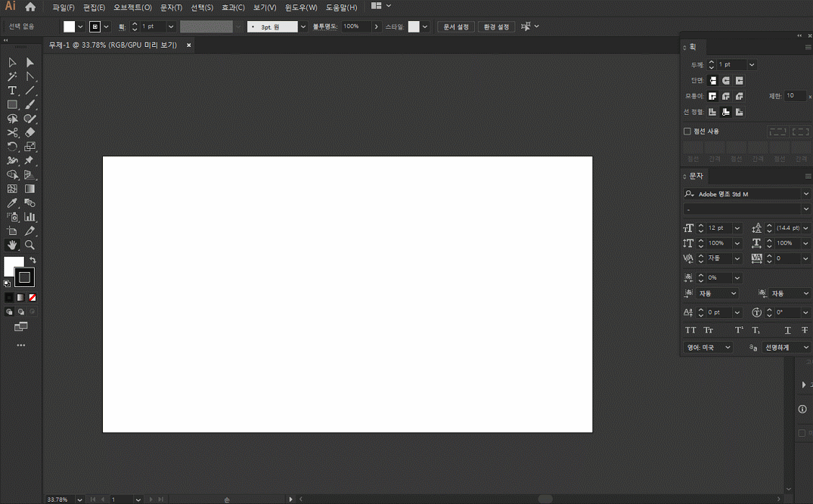The width and height of the screenshot is (813, 504).
Task: Set stroke cap to Round Cap
Action: tap(726, 80)
